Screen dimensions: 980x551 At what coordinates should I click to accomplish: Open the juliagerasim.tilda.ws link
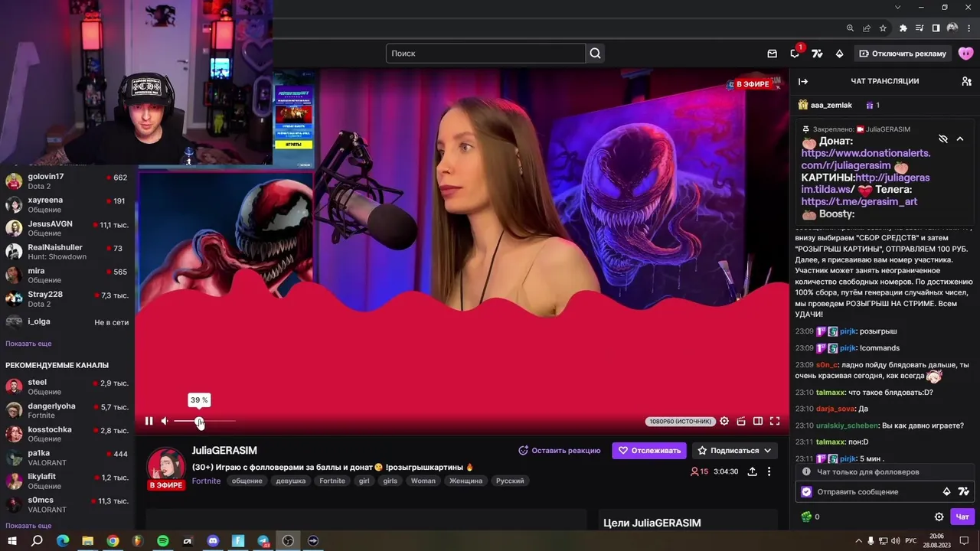click(x=866, y=184)
